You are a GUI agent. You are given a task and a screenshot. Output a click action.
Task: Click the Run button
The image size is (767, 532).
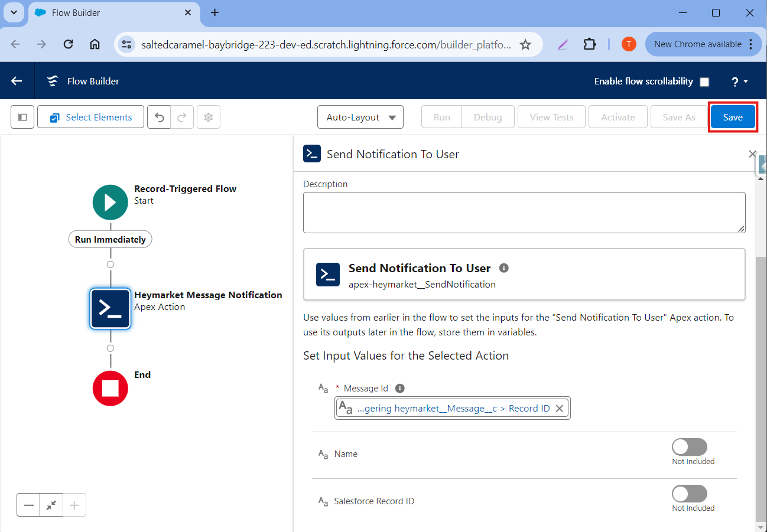(441, 117)
